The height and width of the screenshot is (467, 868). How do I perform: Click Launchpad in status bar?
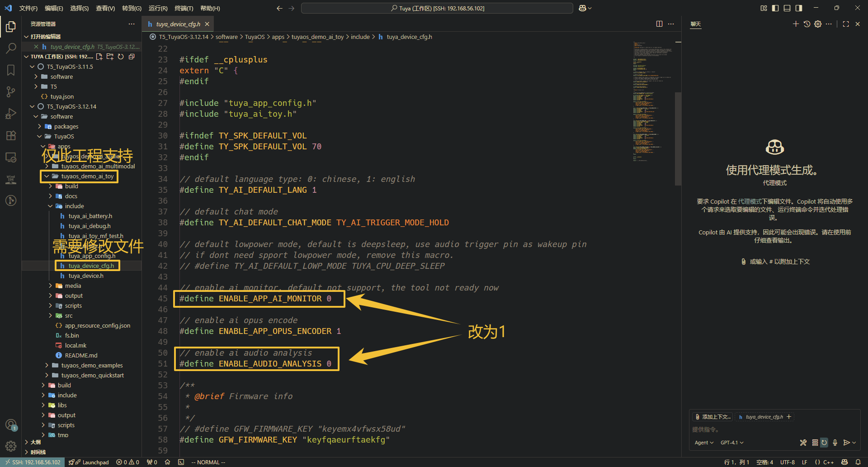[89, 462]
